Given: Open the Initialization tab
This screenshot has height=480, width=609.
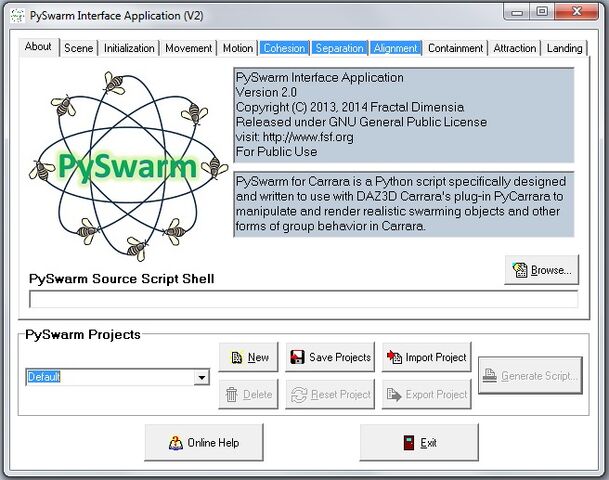Looking at the screenshot, I should tap(129, 48).
